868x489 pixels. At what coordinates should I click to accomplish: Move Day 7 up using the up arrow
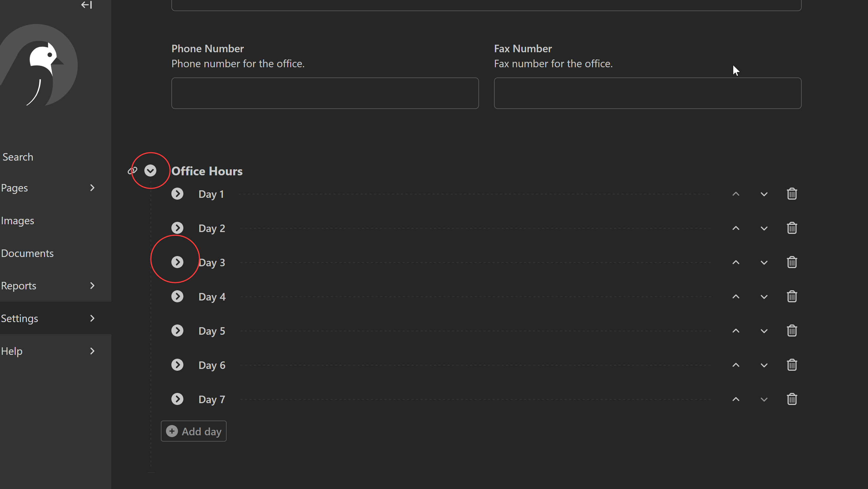click(736, 399)
